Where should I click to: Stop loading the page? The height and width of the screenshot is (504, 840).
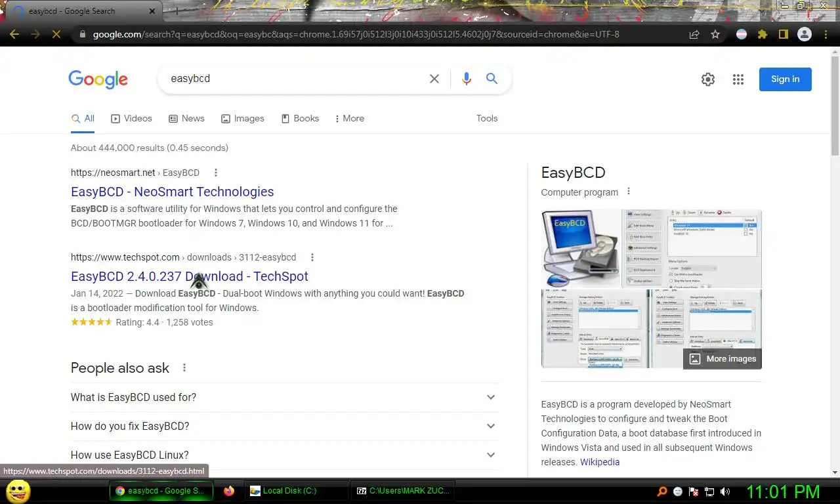(56, 34)
